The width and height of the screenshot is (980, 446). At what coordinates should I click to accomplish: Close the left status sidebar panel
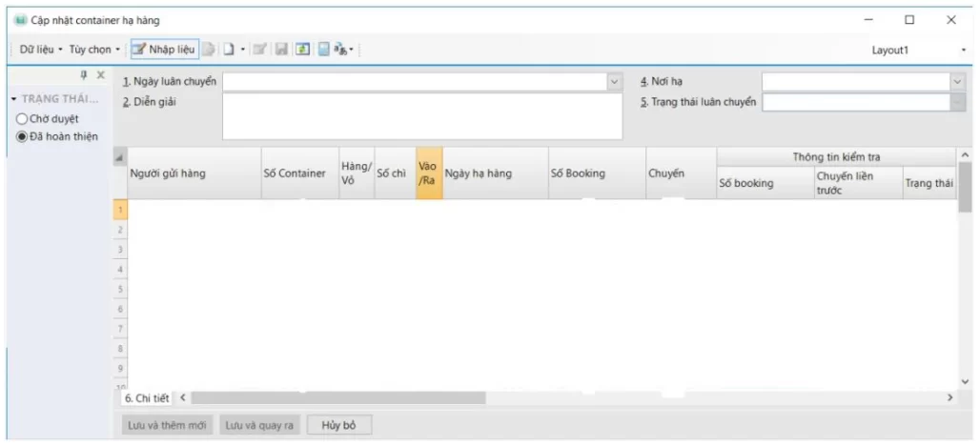[101, 74]
